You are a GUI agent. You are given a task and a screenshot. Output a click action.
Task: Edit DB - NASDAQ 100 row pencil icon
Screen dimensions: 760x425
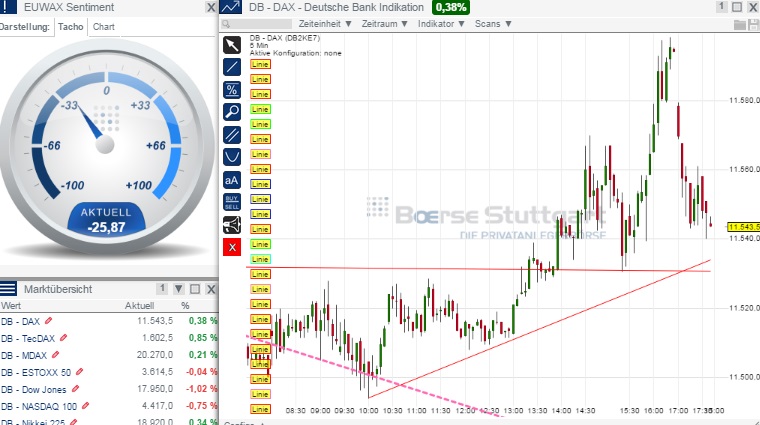[85, 406]
